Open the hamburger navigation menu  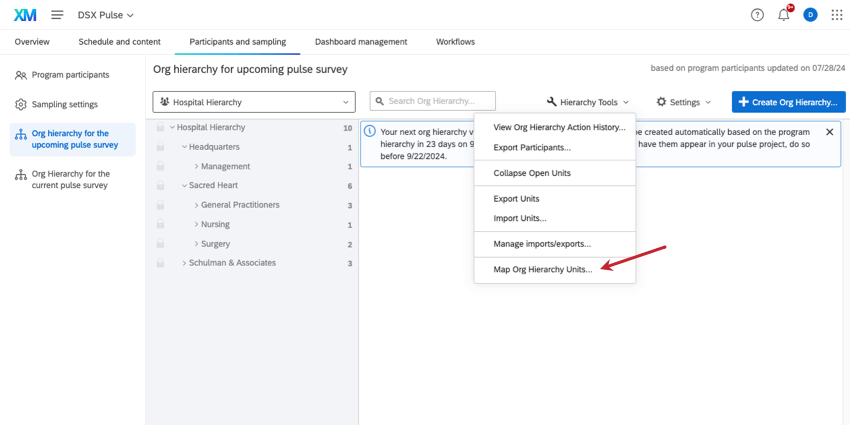tap(57, 15)
